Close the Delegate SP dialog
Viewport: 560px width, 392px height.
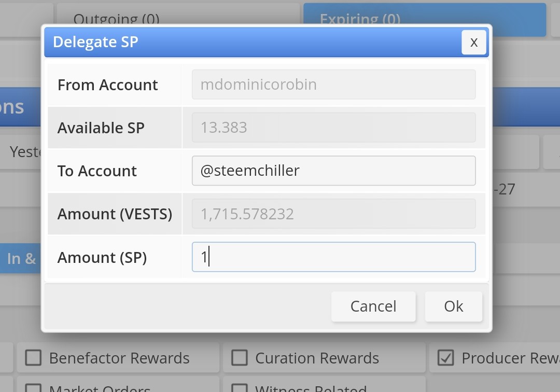473,42
